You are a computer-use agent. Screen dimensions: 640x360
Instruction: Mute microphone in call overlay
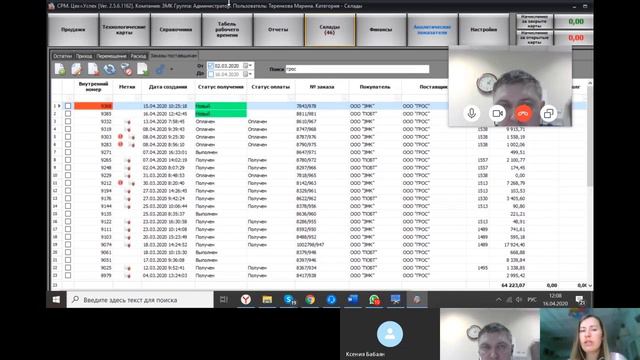point(471,113)
